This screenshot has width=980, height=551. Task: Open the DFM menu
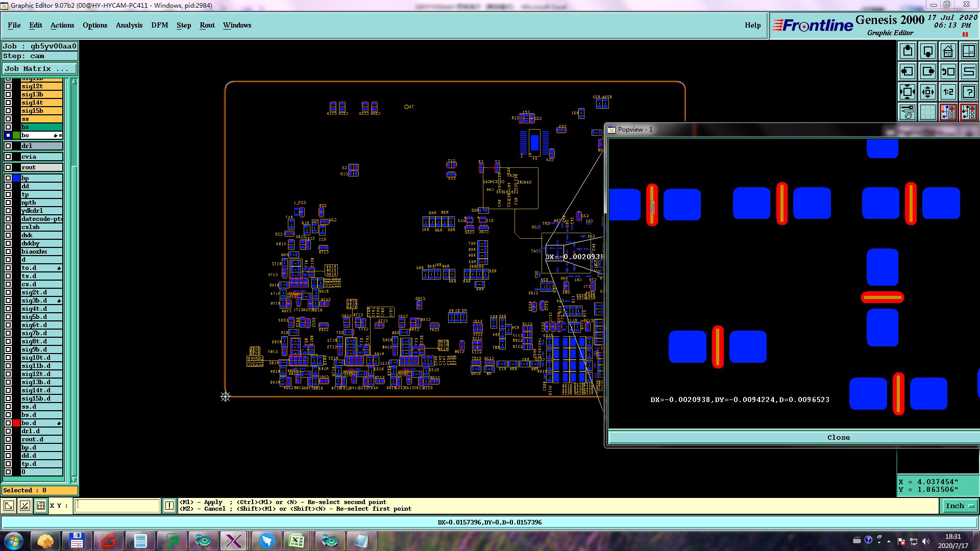click(x=159, y=25)
